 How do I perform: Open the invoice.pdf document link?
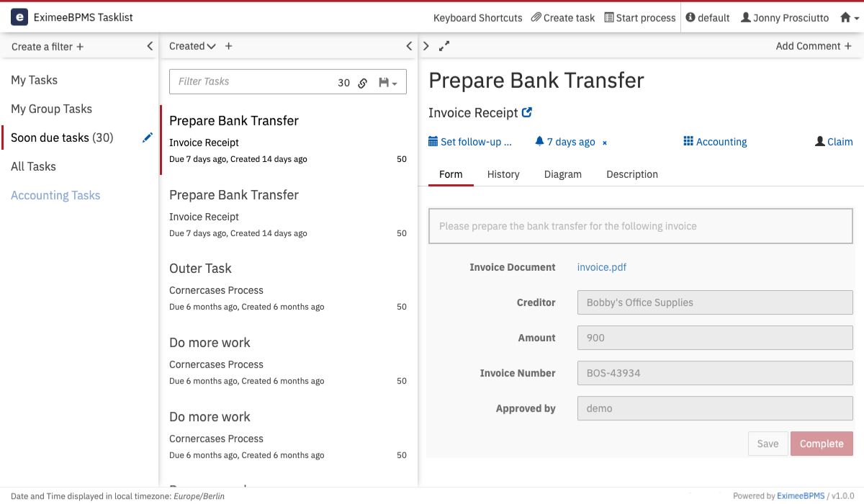coord(602,267)
